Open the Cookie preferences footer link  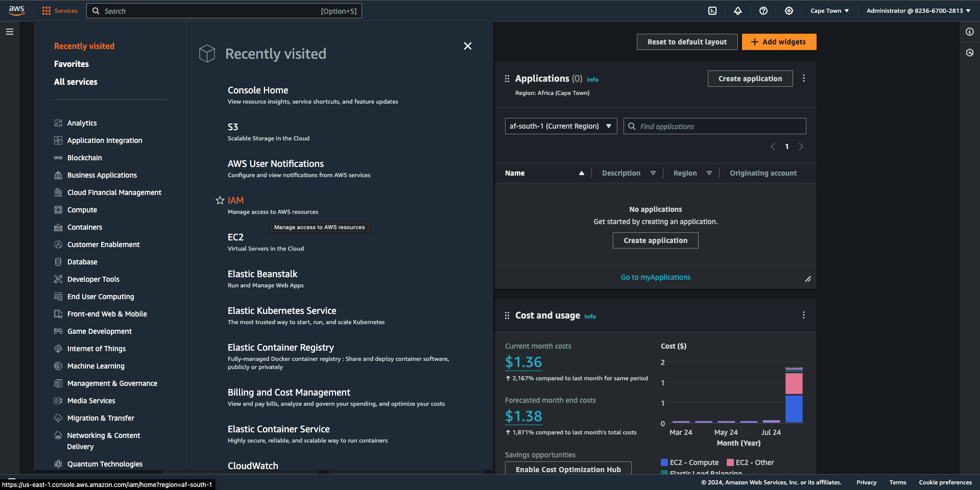945,482
